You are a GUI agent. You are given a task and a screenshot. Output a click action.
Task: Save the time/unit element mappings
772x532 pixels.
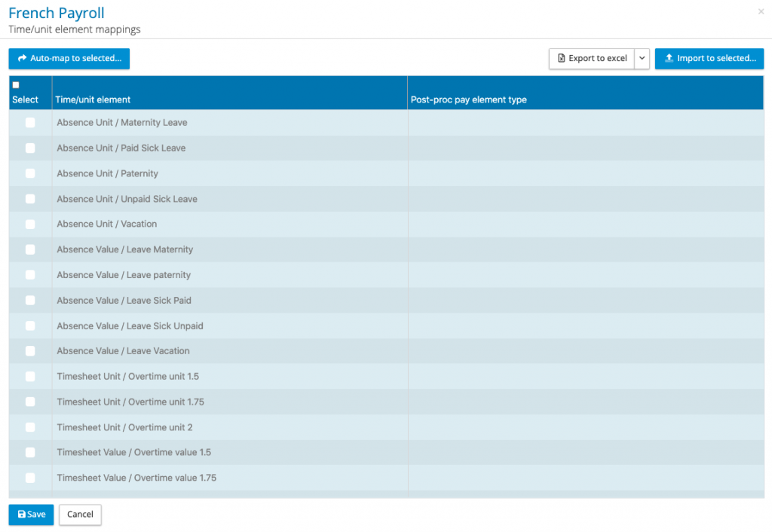[x=32, y=515]
